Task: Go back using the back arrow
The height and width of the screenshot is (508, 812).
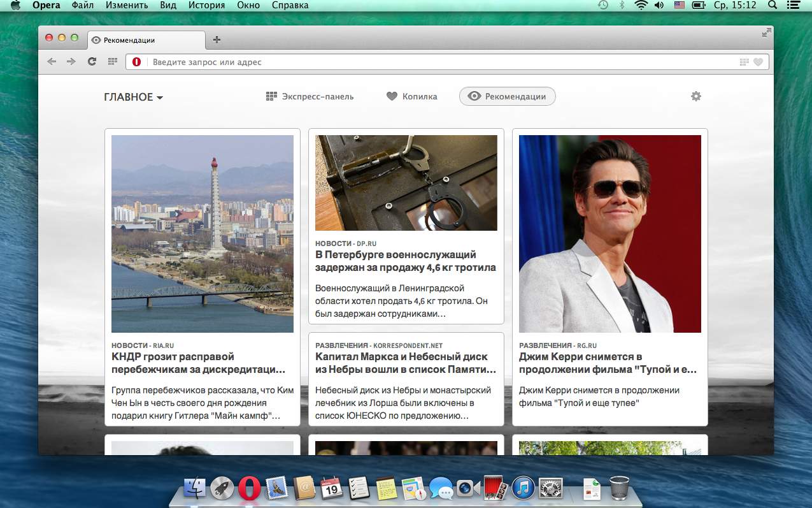Action: pyautogui.click(x=52, y=62)
